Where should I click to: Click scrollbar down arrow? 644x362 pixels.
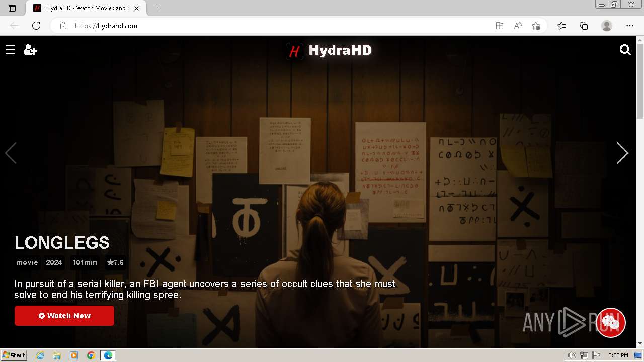click(640, 343)
